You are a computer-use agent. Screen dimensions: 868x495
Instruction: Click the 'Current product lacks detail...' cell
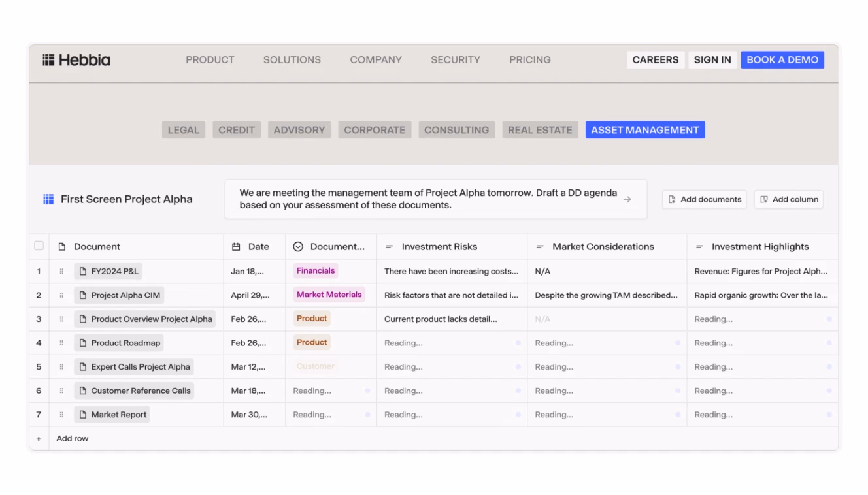pos(452,319)
